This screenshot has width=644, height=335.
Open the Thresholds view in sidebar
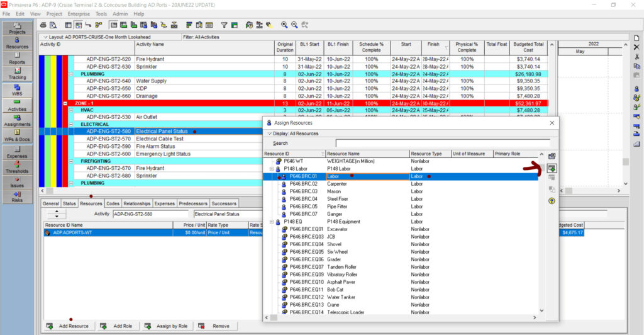click(17, 167)
